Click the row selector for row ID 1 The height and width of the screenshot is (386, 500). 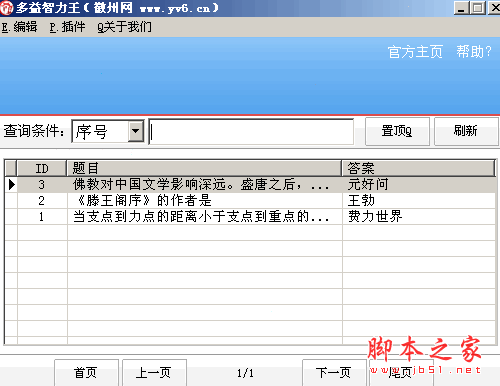pos(11,217)
